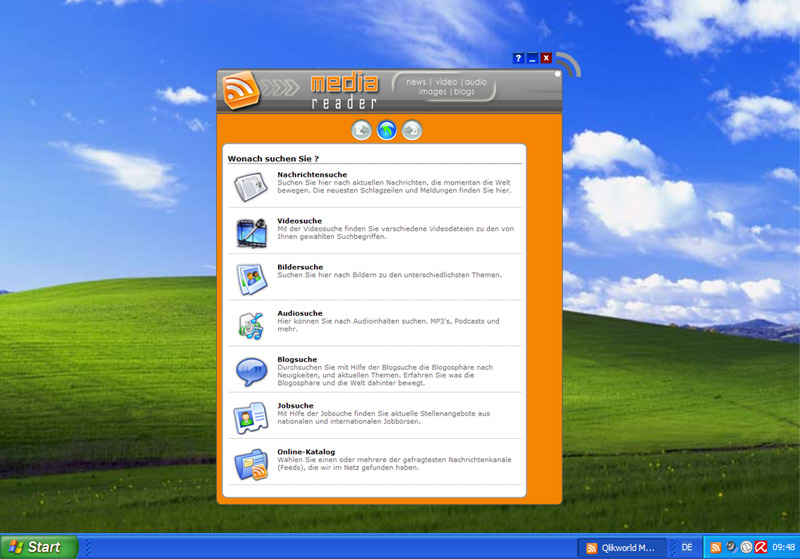This screenshot has height=559, width=800.
Task: Open the Nachrichtensuche newspaper icon
Action: [x=250, y=186]
